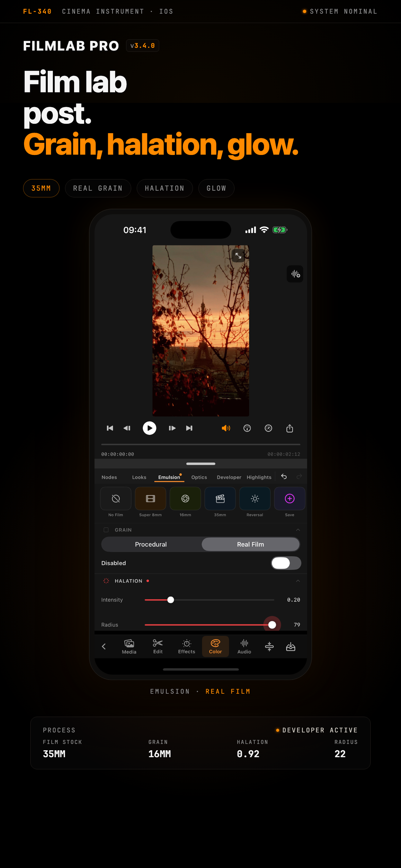Click the Radius value 79
This screenshot has width=401, height=868.
[x=297, y=625]
